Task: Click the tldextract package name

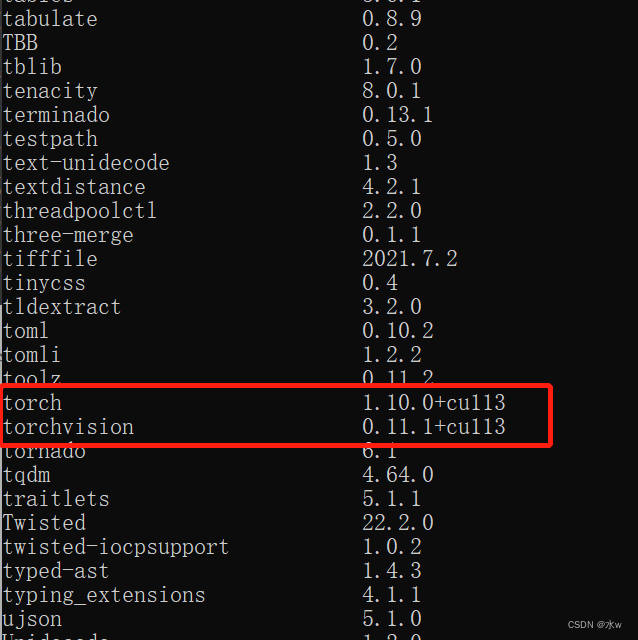Action: 62,307
